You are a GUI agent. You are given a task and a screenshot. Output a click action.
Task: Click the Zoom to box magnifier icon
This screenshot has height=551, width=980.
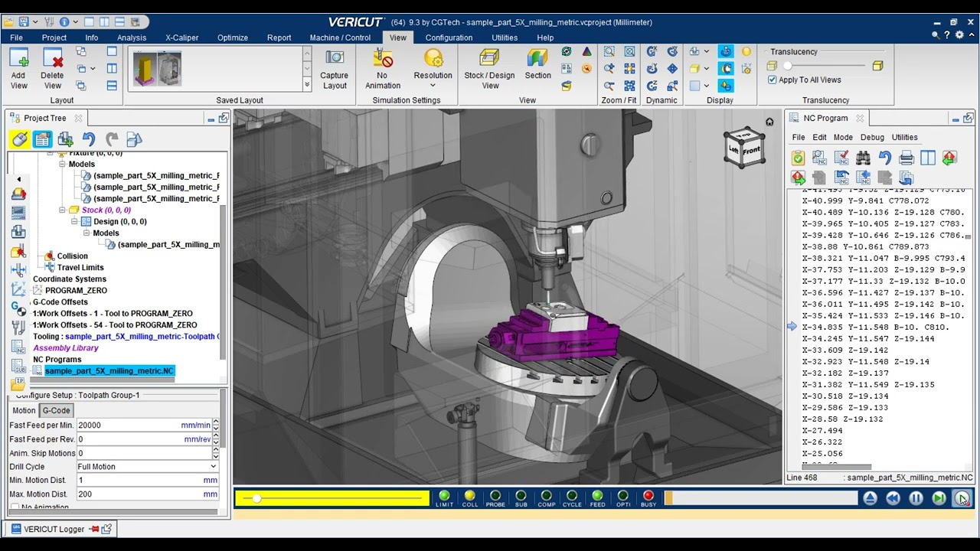pyautogui.click(x=609, y=51)
